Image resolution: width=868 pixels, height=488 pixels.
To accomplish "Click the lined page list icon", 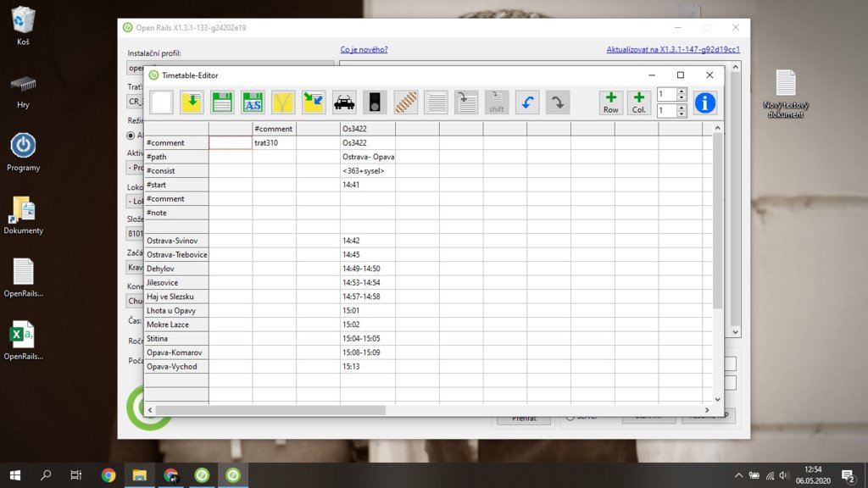I will (437, 103).
